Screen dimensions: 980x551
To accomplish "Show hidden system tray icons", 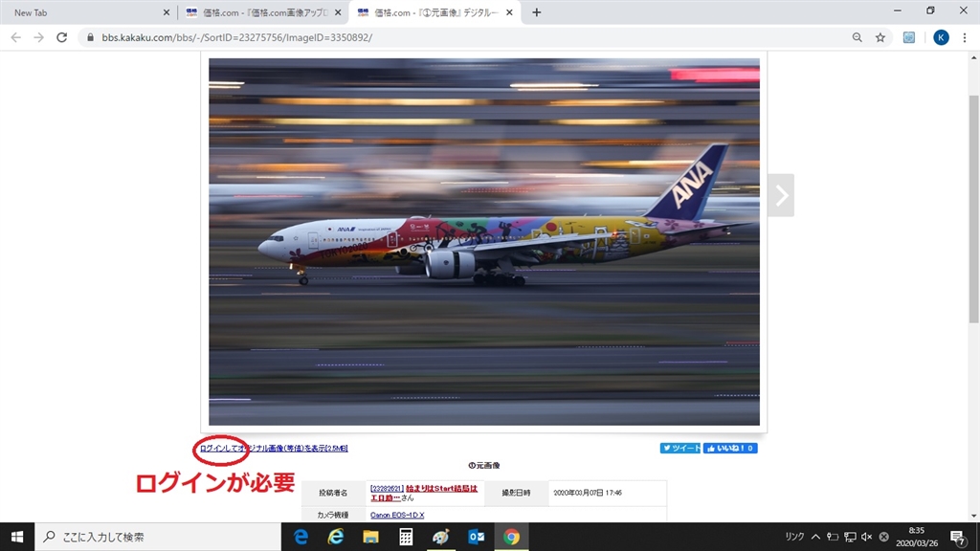I will tap(815, 537).
